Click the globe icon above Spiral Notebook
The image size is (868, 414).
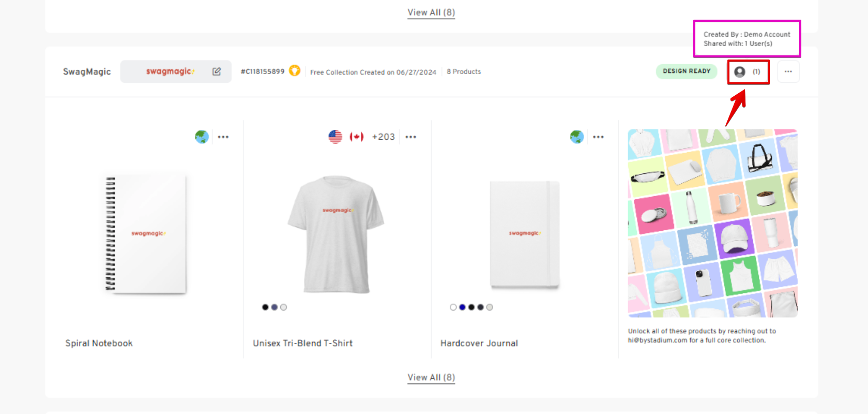point(202,137)
